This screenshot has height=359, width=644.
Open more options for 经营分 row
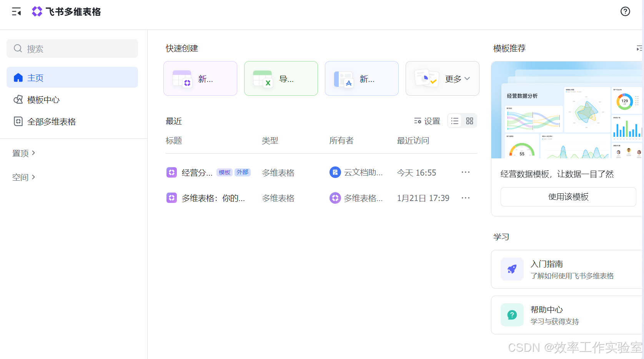[x=466, y=172]
